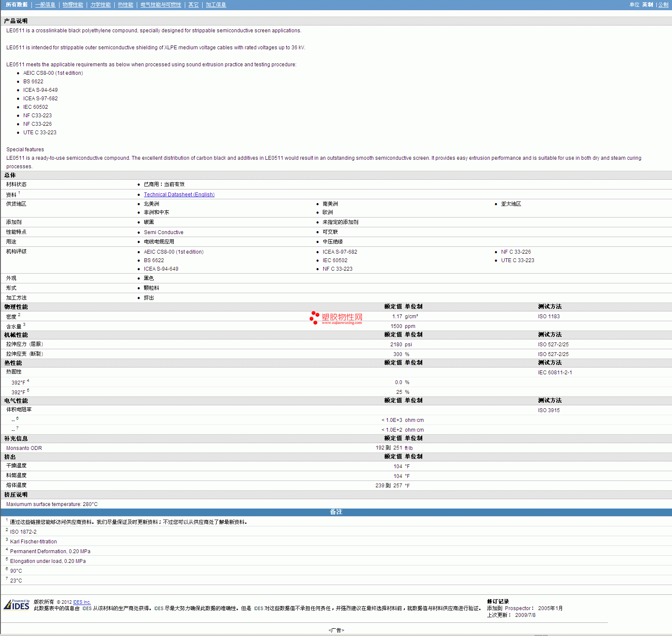The image size is (672, 636).
Task: Follow the IDES Inc. copyright link
Action: pyautogui.click(x=82, y=602)
